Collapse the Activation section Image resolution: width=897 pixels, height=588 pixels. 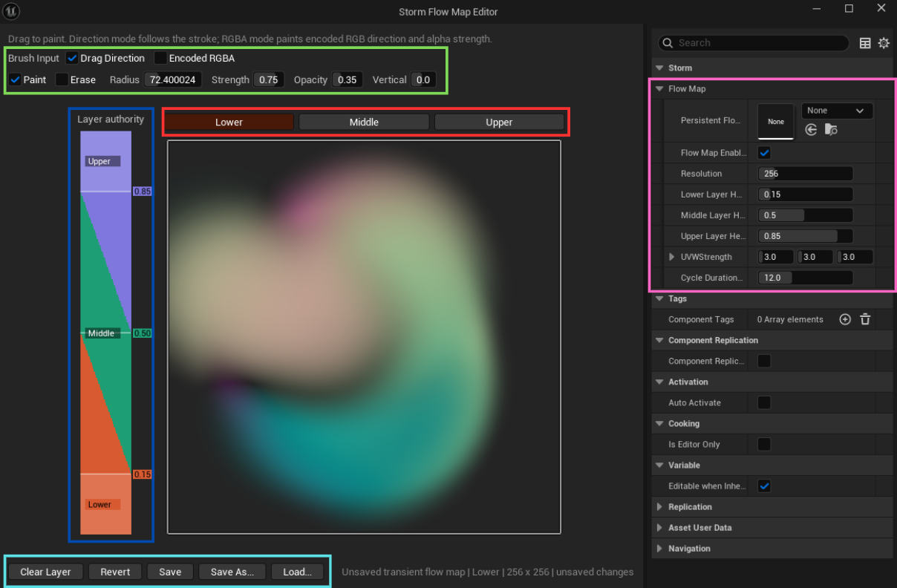point(659,382)
